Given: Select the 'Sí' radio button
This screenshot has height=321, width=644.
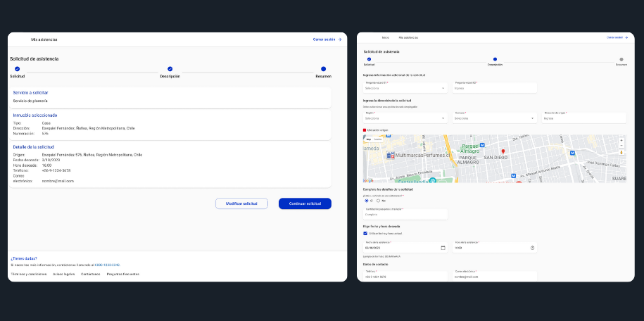Looking at the screenshot, I should tap(366, 201).
